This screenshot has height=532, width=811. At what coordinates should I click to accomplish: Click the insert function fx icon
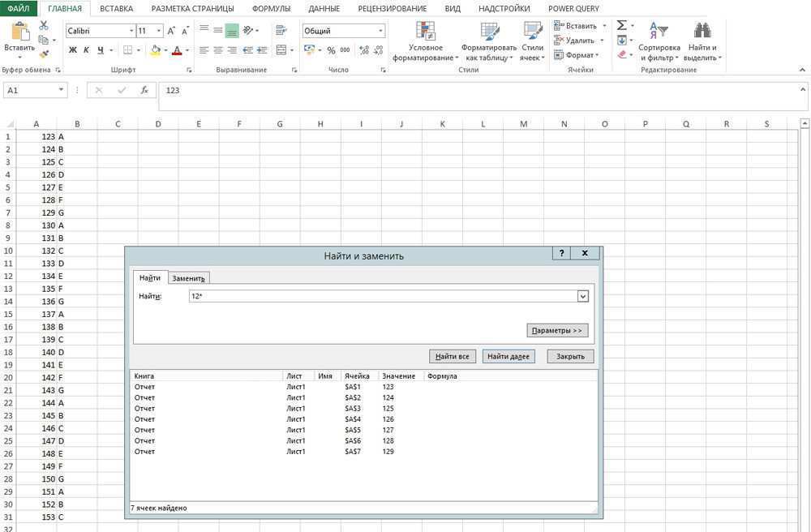144,91
